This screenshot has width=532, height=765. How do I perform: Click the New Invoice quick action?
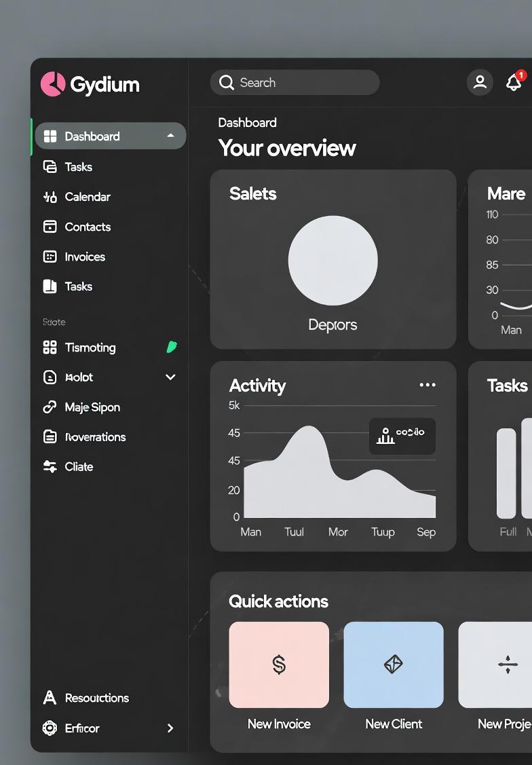click(279, 665)
